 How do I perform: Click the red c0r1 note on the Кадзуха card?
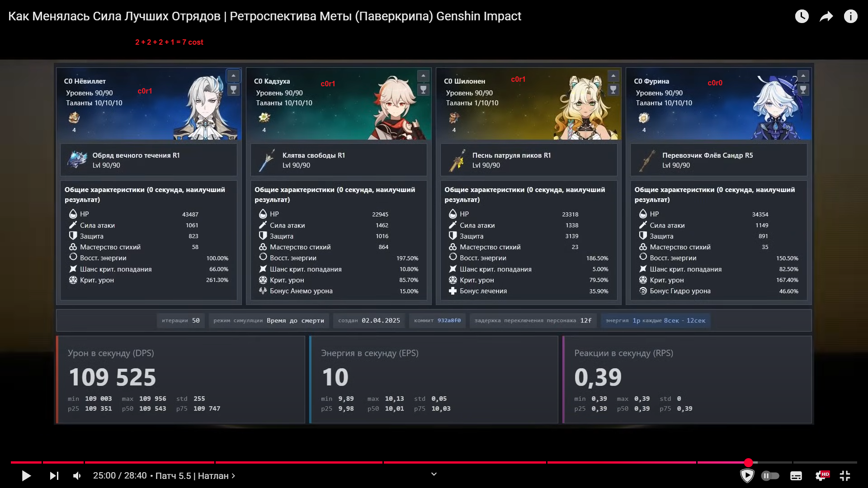click(328, 84)
